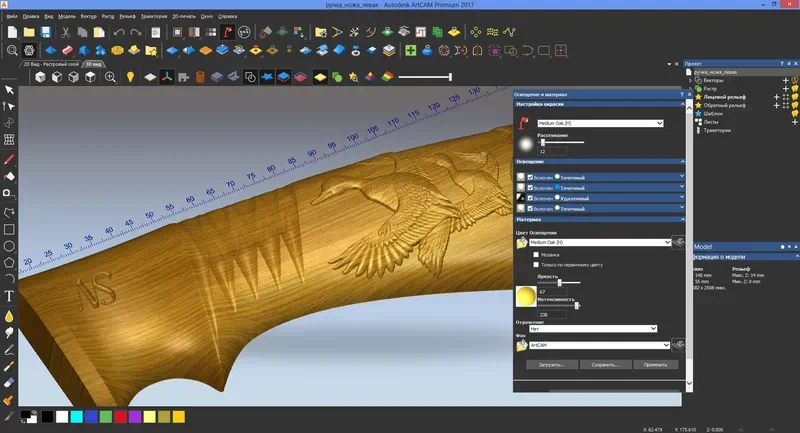
Task: Enable the Мозаика checkbox
Action: [x=536, y=254]
